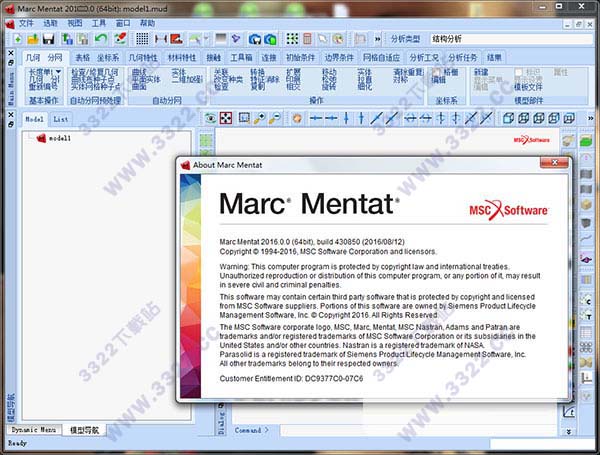This screenshot has height=455, width=600.
Task: Switch to the 分析任务 ribbon tab
Action: [x=463, y=58]
